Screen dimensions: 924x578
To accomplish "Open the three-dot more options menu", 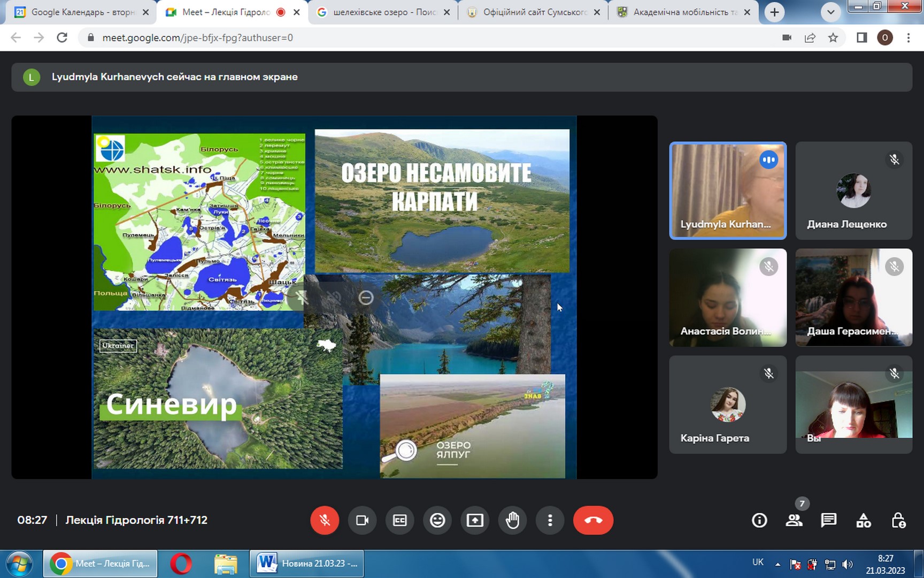I will (550, 520).
